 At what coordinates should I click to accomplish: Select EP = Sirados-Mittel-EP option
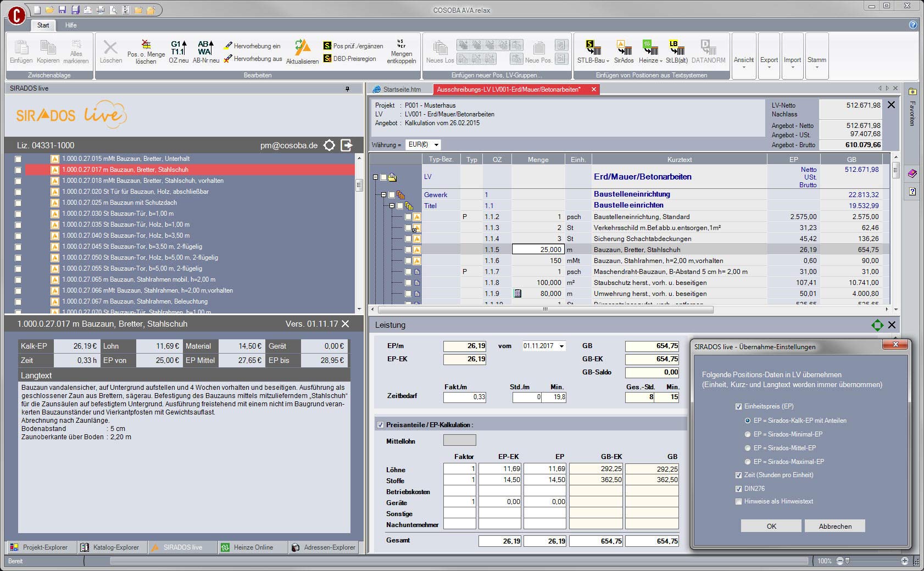click(747, 448)
